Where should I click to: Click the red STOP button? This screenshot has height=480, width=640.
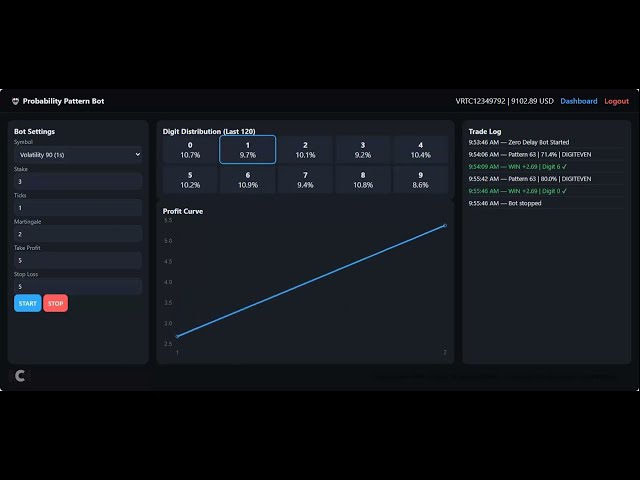[x=56, y=303]
